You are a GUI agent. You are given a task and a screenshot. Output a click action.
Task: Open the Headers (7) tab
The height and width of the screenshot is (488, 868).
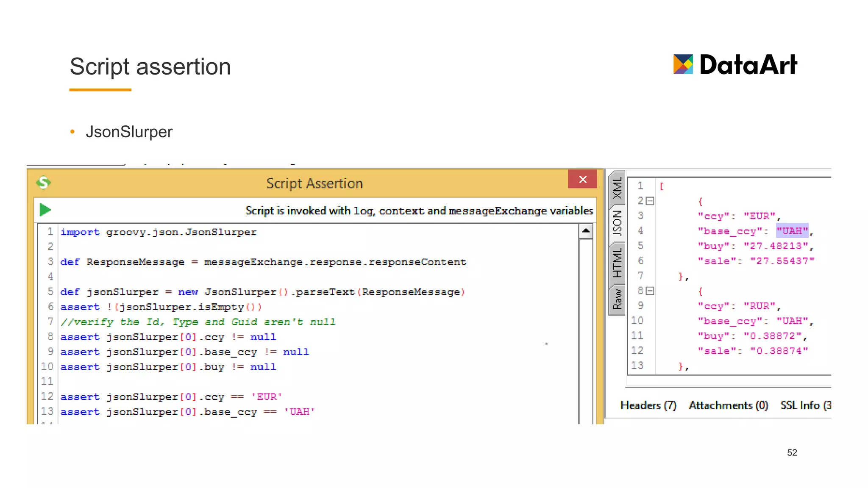pos(648,405)
